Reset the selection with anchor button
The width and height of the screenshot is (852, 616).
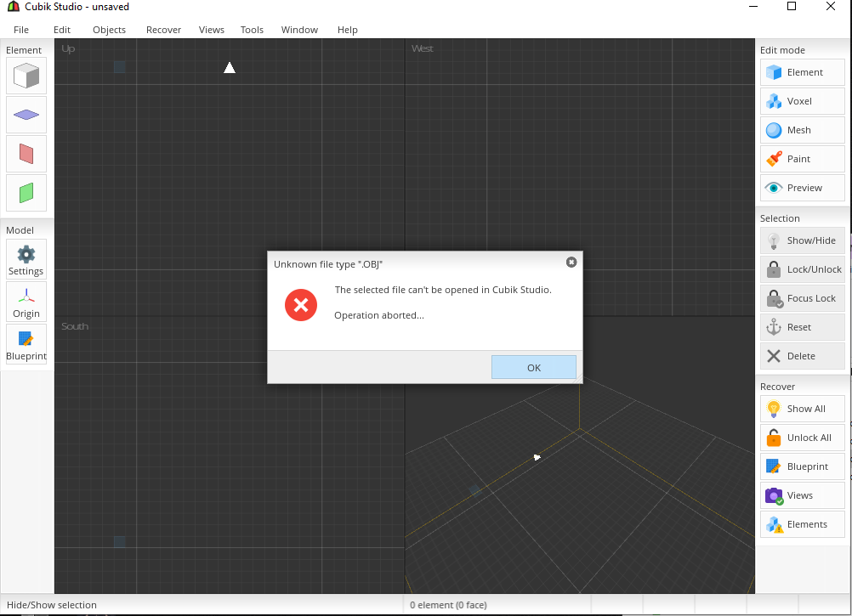point(802,327)
